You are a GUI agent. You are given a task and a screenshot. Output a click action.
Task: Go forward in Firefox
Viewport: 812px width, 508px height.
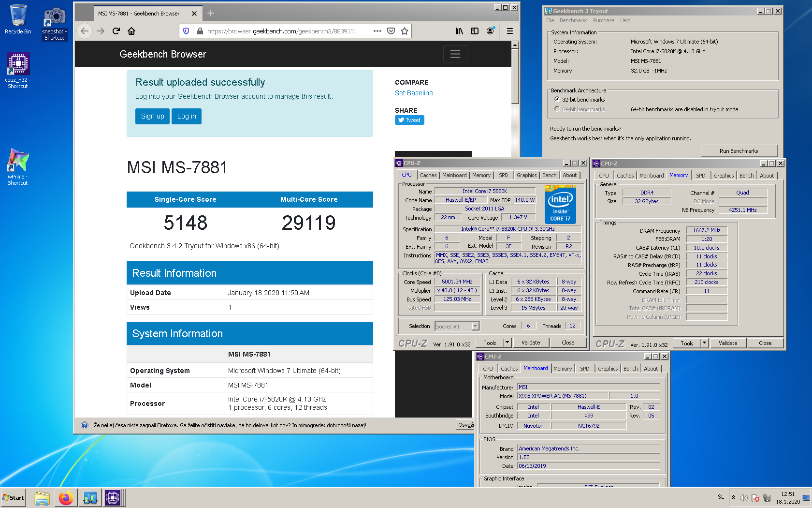(101, 31)
